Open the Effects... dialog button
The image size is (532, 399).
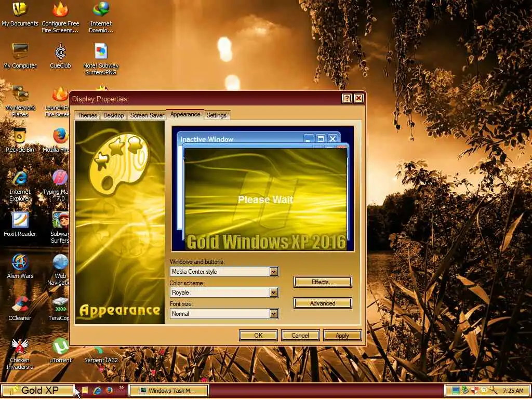(x=323, y=282)
